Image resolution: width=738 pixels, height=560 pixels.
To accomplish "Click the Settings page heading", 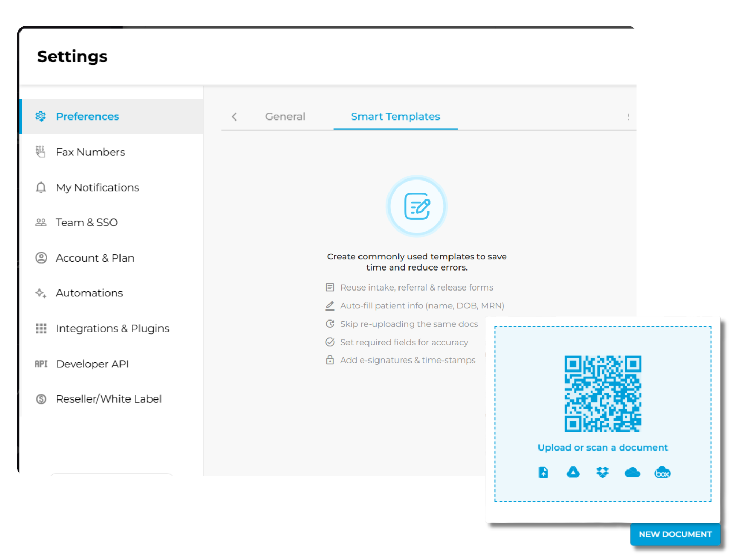I will [72, 56].
